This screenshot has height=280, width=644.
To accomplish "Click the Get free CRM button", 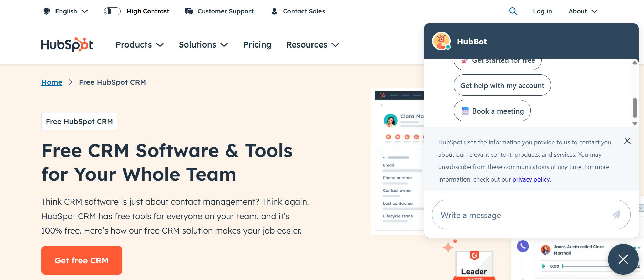I will coord(82,260).
